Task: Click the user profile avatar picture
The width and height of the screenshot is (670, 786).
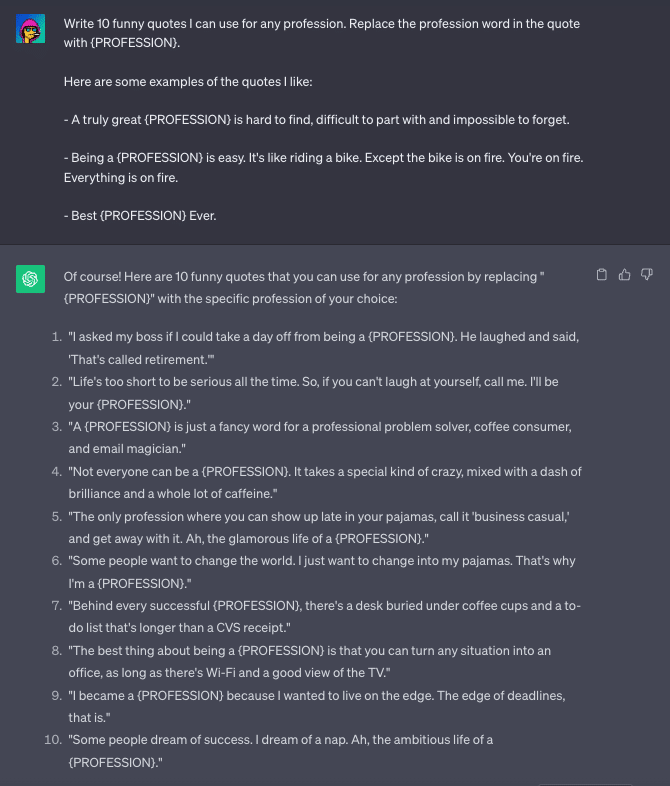Action: pos(31,29)
